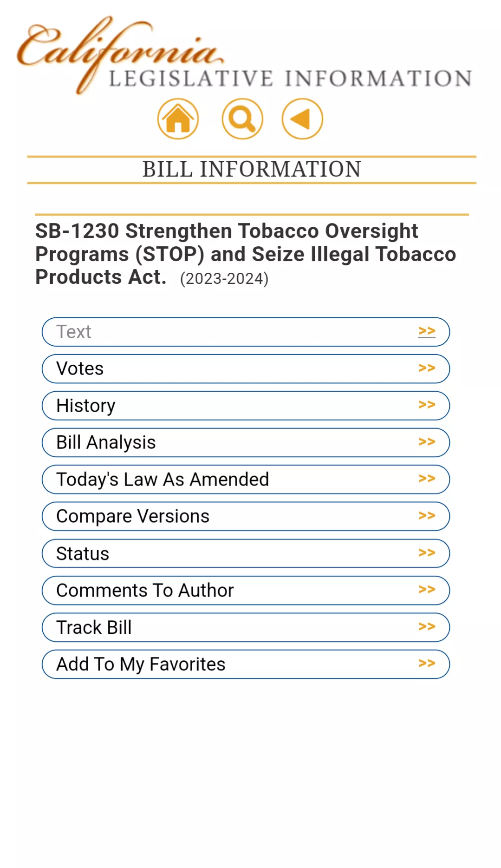Select Track Bill option

pyautogui.click(x=94, y=627)
